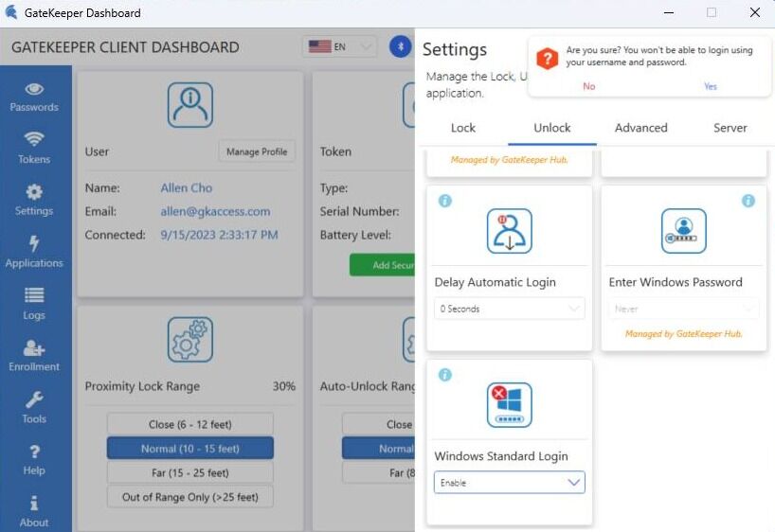Click the Delay Automatic Login icon
This screenshot has height=532, width=775.
510,231
